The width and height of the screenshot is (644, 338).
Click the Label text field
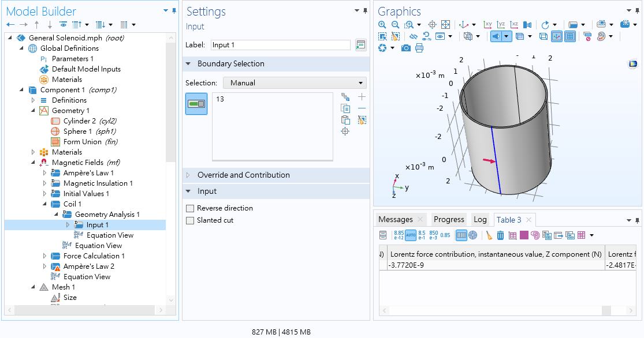point(280,45)
